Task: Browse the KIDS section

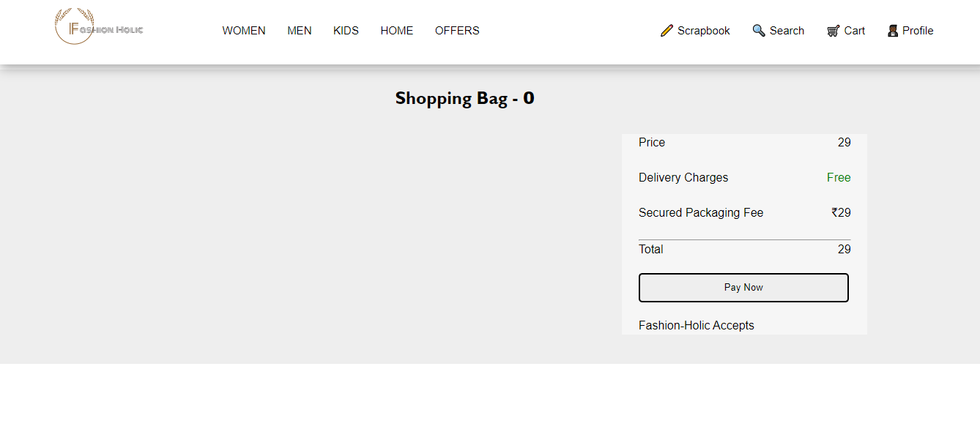Action: click(x=346, y=30)
